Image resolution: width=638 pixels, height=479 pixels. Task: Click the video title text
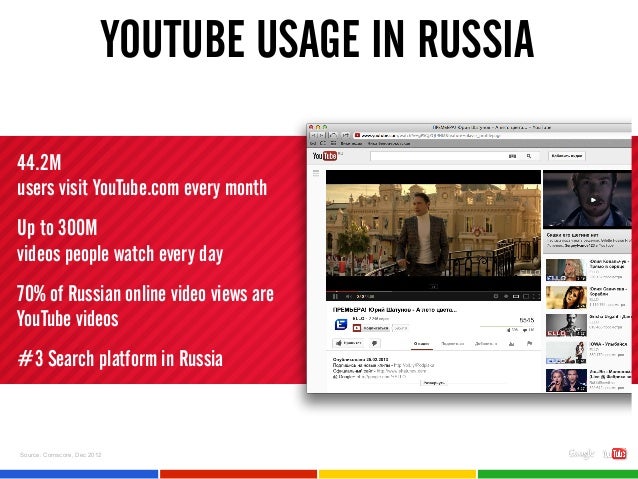[395, 310]
